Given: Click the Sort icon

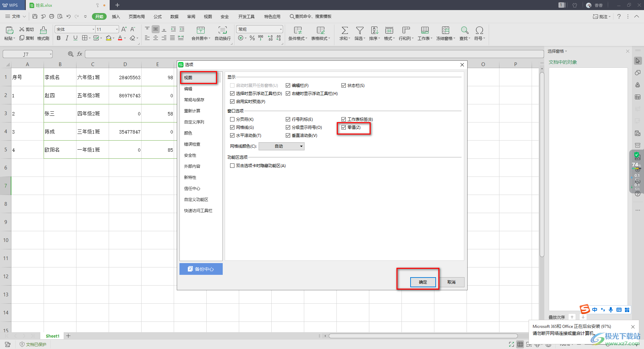Looking at the screenshot, I should [375, 30].
